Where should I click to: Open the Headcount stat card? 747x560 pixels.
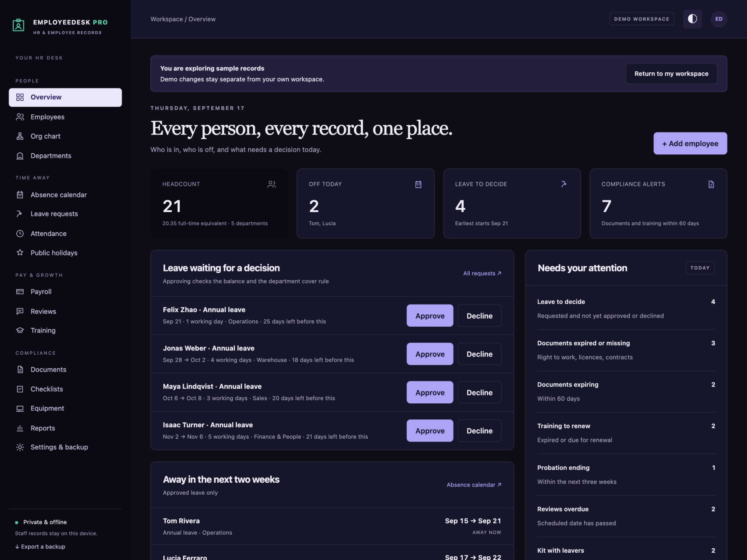coord(219,203)
